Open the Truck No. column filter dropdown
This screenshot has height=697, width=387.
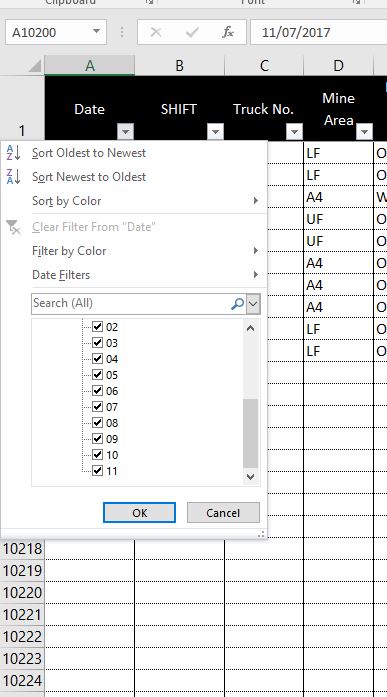[x=294, y=132]
